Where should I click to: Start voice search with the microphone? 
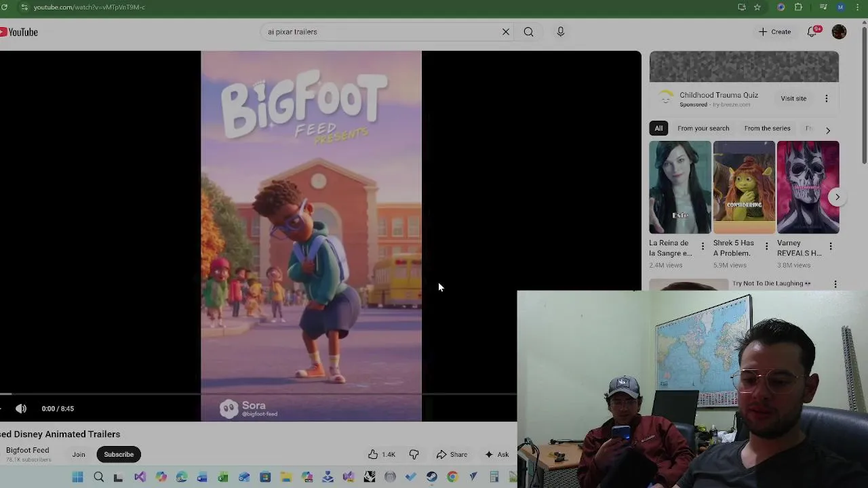[561, 32]
